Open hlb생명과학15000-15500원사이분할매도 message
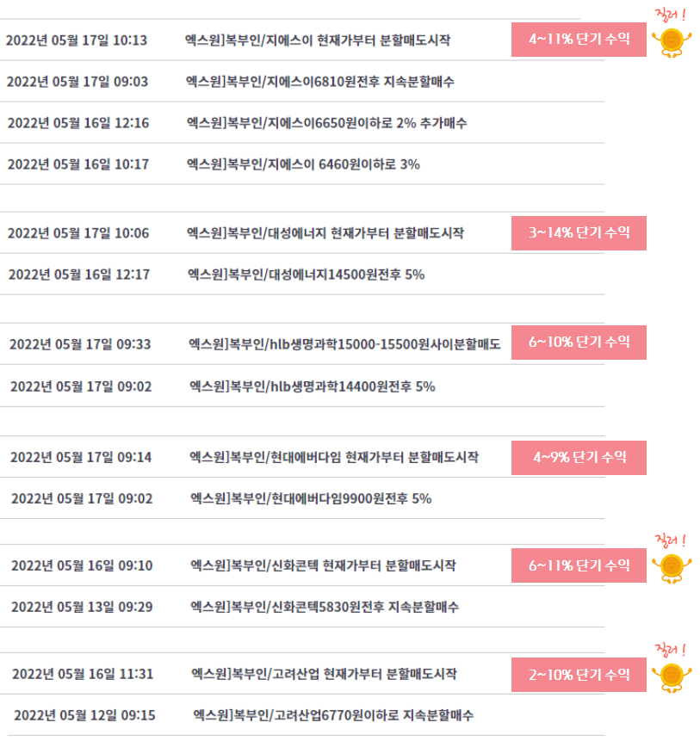 point(344,344)
